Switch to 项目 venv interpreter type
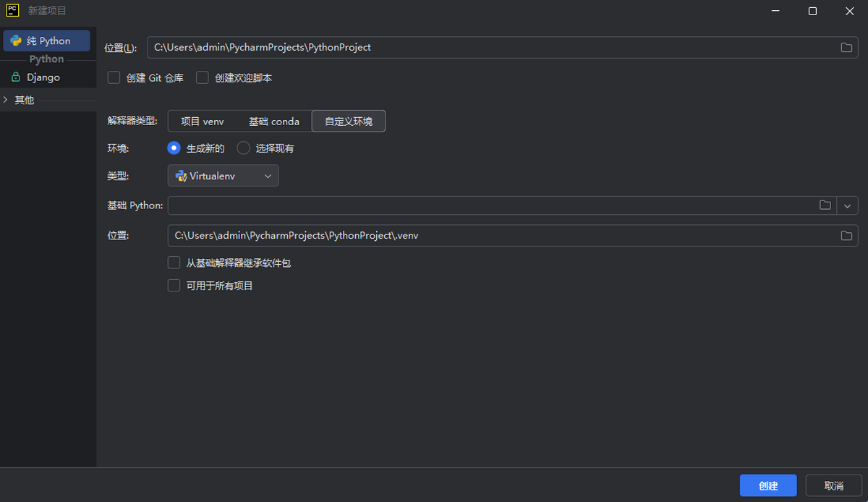Viewport: 868px width, 502px height. pos(203,122)
